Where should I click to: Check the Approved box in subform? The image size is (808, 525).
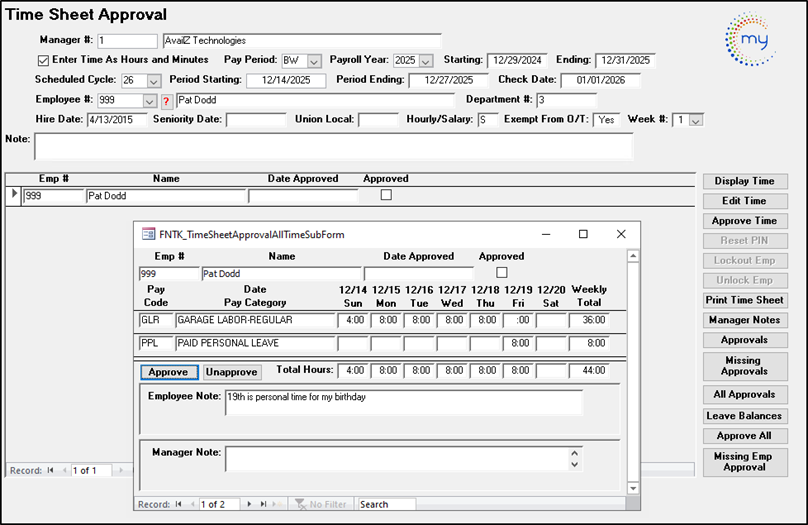[502, 272]
